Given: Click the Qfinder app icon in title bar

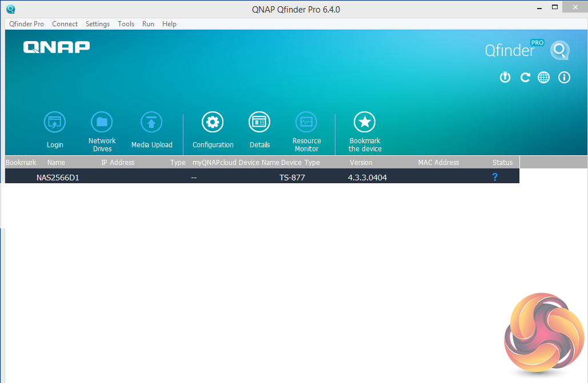Looking at the screenshot, I should (10, 9).
